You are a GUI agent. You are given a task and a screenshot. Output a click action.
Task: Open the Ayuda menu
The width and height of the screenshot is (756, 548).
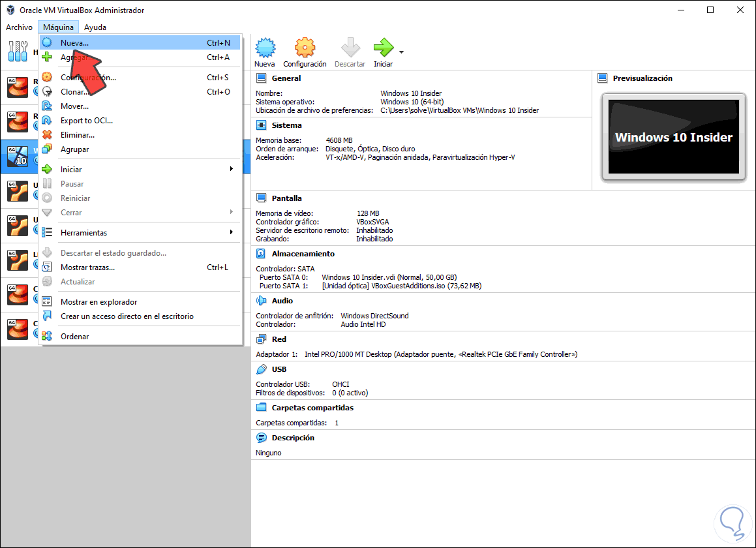[x=95, y=27]
